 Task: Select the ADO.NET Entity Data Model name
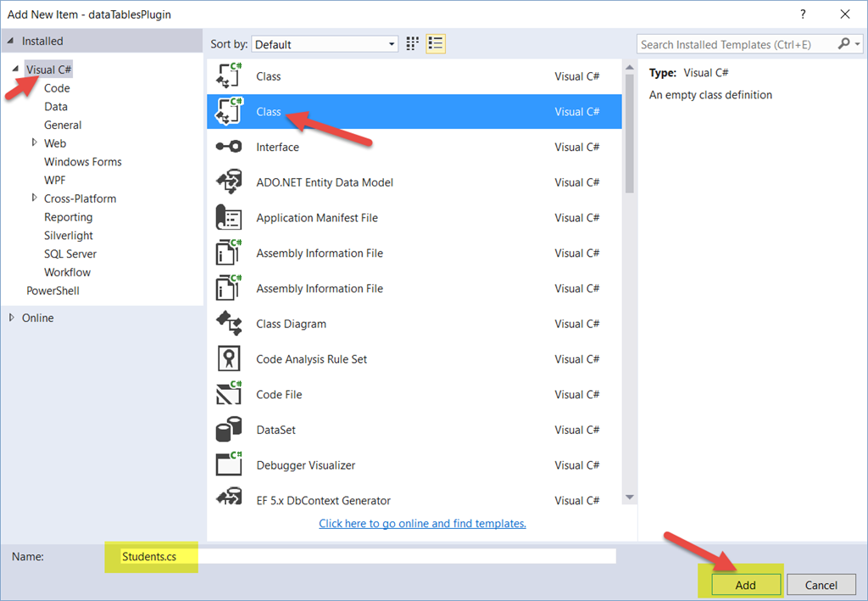click(x=325, y=182)
